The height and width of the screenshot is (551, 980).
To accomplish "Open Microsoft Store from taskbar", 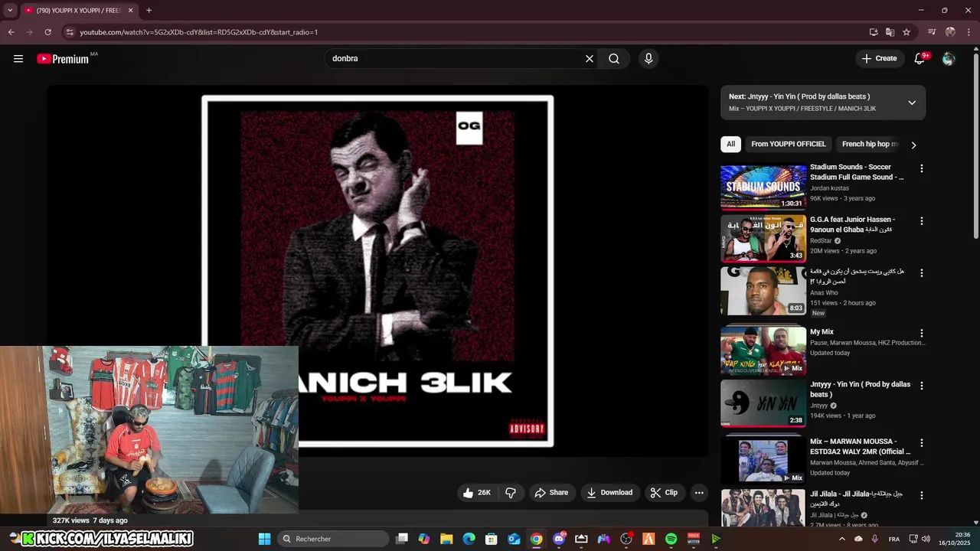I will tap(492, 539).
